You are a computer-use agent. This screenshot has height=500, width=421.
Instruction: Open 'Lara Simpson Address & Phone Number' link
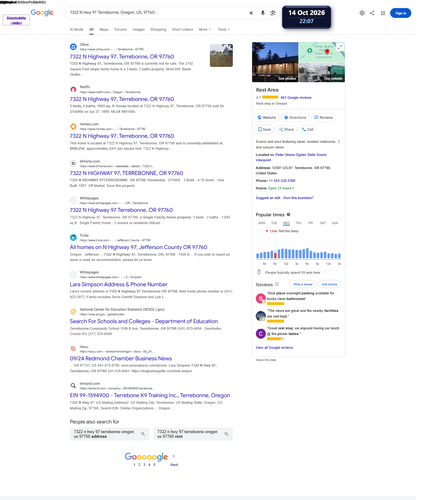coord(118,284)
